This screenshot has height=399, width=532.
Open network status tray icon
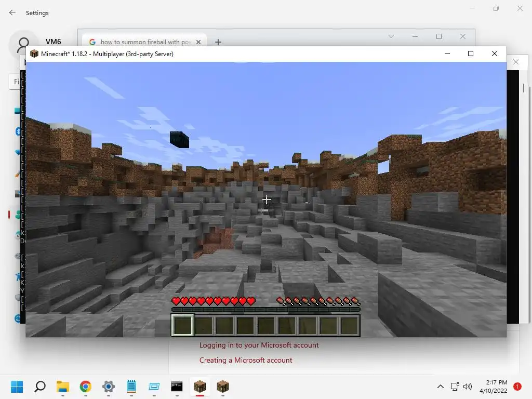coord(455,387)
